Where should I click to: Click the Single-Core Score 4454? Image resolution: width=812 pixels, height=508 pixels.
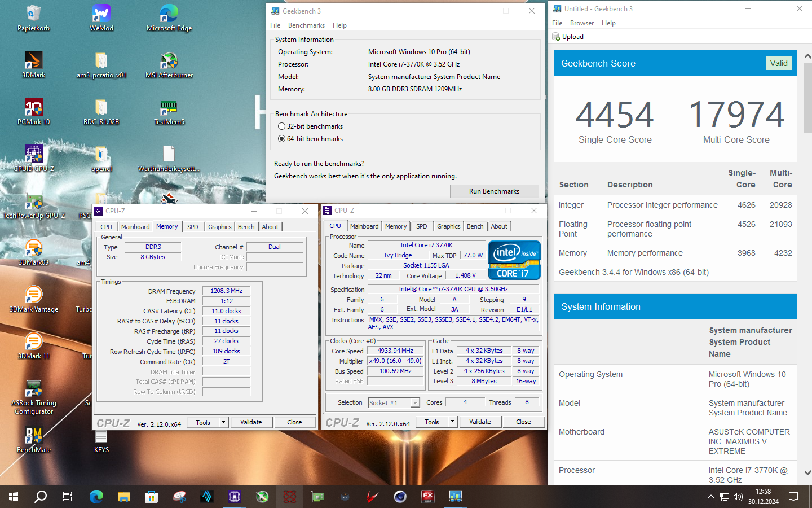click(x=615, y=115)
